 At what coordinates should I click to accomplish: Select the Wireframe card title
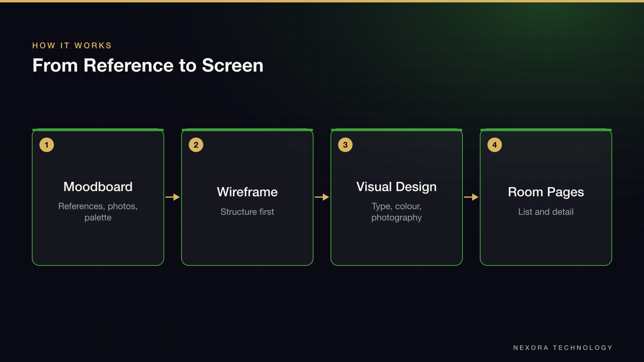point(247,192)
